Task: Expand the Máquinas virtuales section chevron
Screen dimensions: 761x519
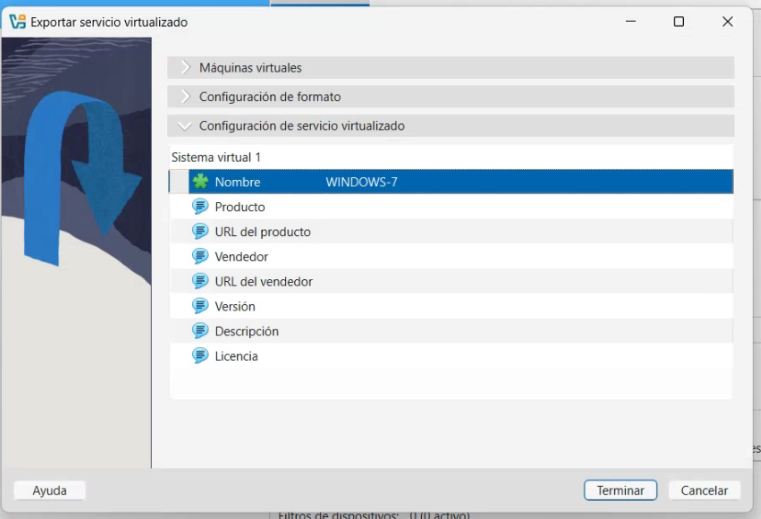Action: (185, 67)
